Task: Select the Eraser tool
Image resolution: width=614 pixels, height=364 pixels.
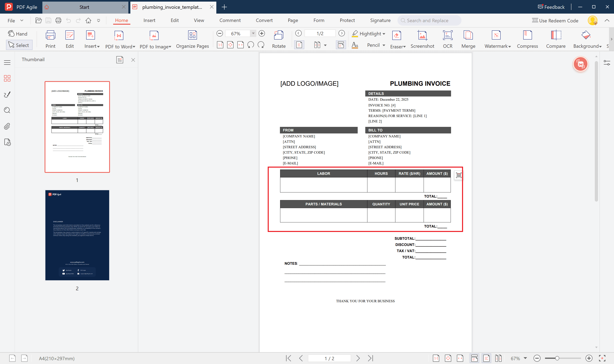Action: (397, 39)
